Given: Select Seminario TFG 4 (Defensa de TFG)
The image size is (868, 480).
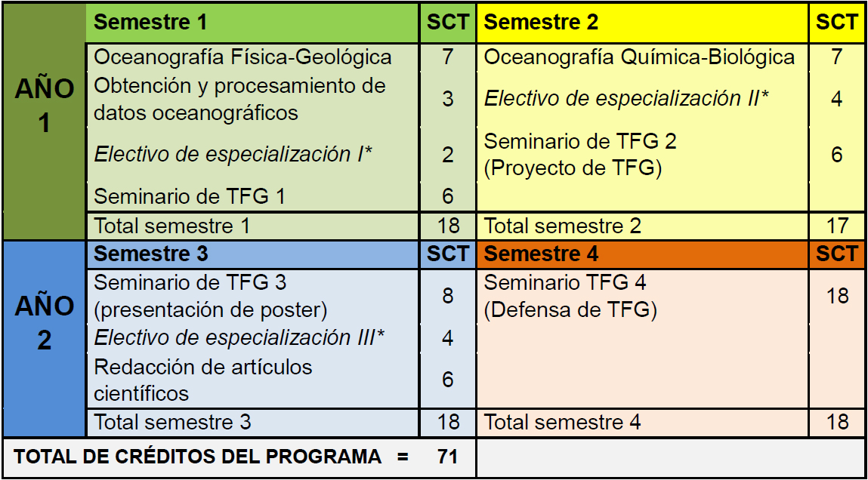Looking at the screenshot, I should pyautogui.click(x=570, y=297).
